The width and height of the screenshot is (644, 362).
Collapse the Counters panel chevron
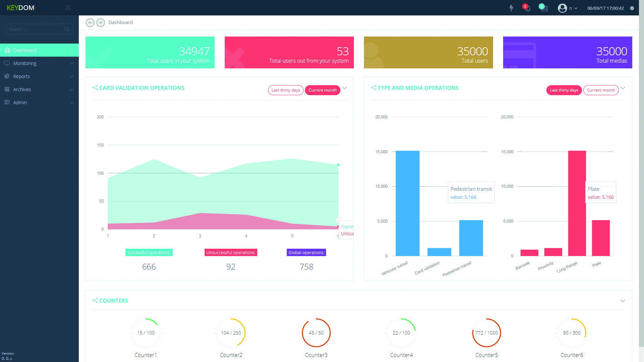tap(623, 301)
